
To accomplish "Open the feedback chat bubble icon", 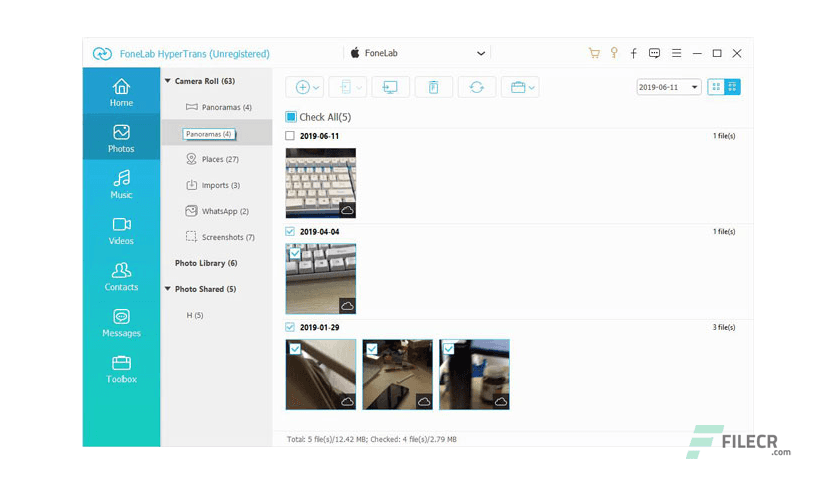I will pos(655,53).
